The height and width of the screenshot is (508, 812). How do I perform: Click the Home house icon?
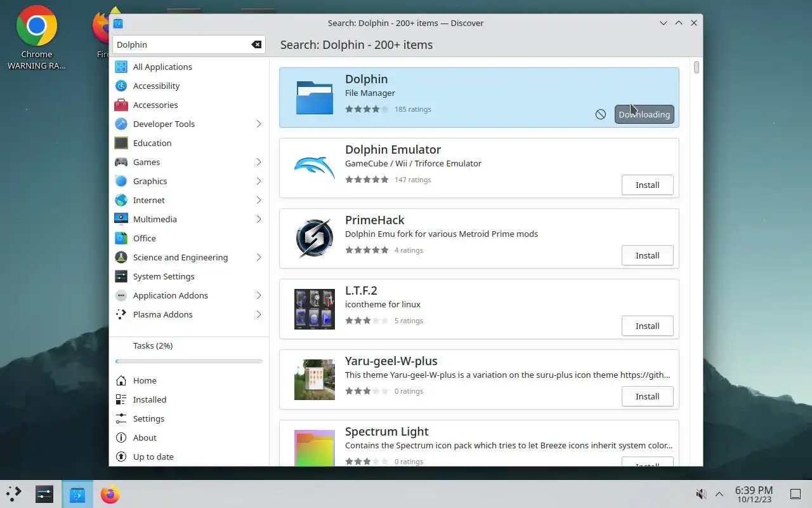pyautogui.click(x=121, y=380)
